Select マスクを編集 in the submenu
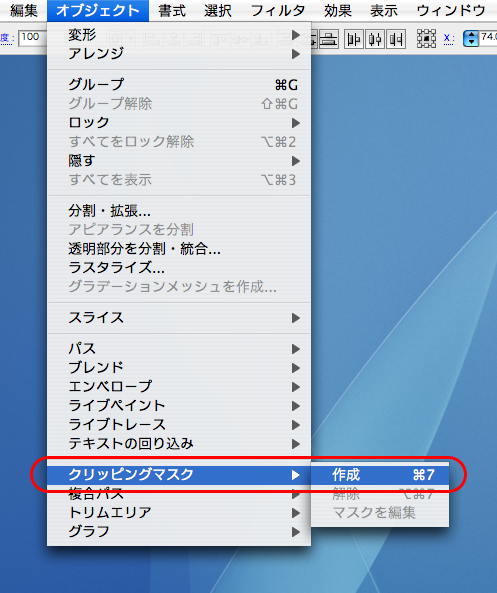The width and height of the screenshot is (497, 593). pyautogui.click(x=380, y=513)
